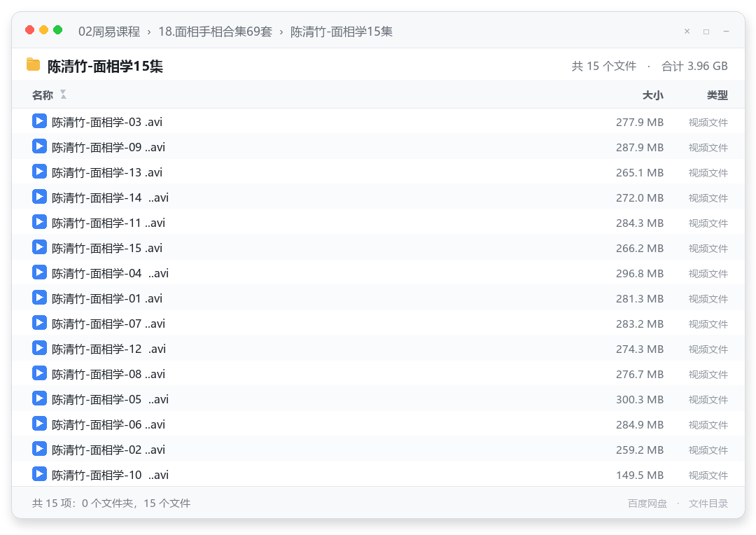Click the 300.3 MB size value
This screenshot has width=756, height=535.
pyautogui.click(x=640, y=399)
